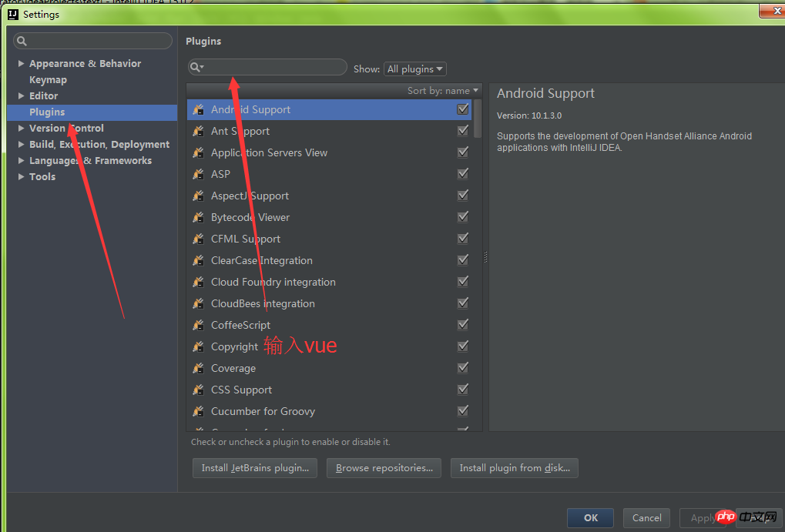Toggle the CoffeeScript plugin checkbox

coord(463,324)
